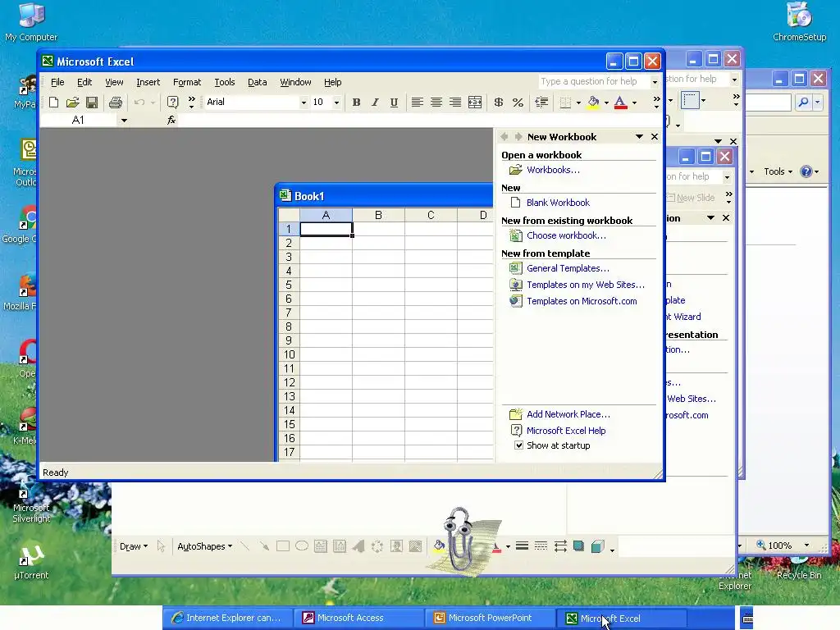Viewport: 840px width, 630px height.
Task: Open the Data menu in Excel
Action: (257, 83)
